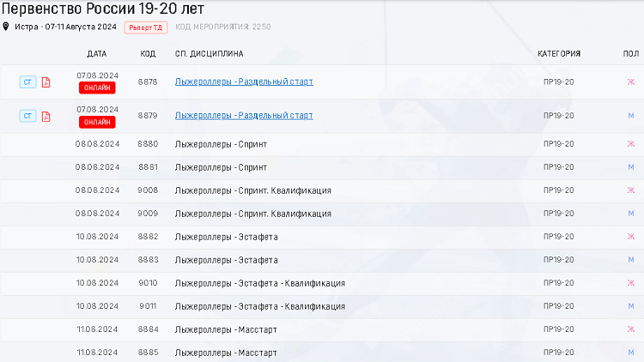Click the male gender icon in row 8881
The width and height of the screenshot is (644, 362).
coord(631,167)
